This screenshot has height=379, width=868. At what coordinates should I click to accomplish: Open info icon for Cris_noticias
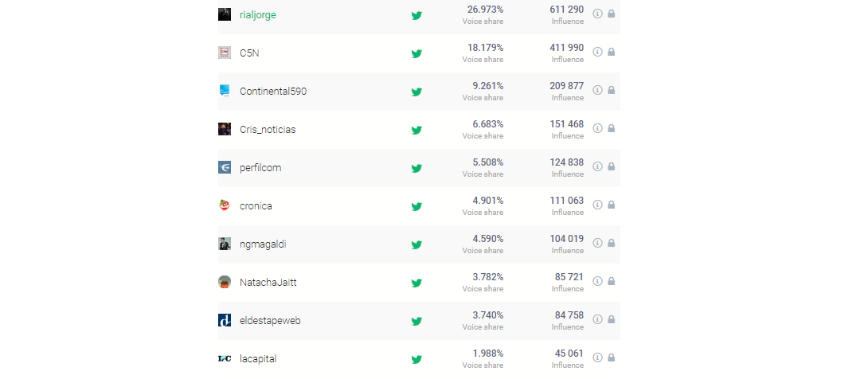[x=597, y=128]
